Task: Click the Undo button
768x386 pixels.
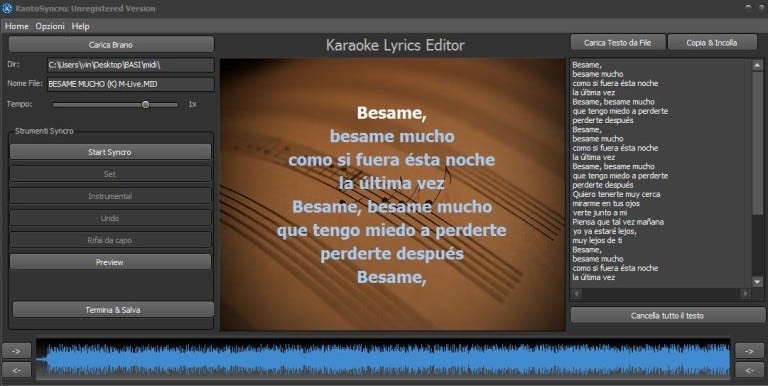Action: tap(110, 218)
